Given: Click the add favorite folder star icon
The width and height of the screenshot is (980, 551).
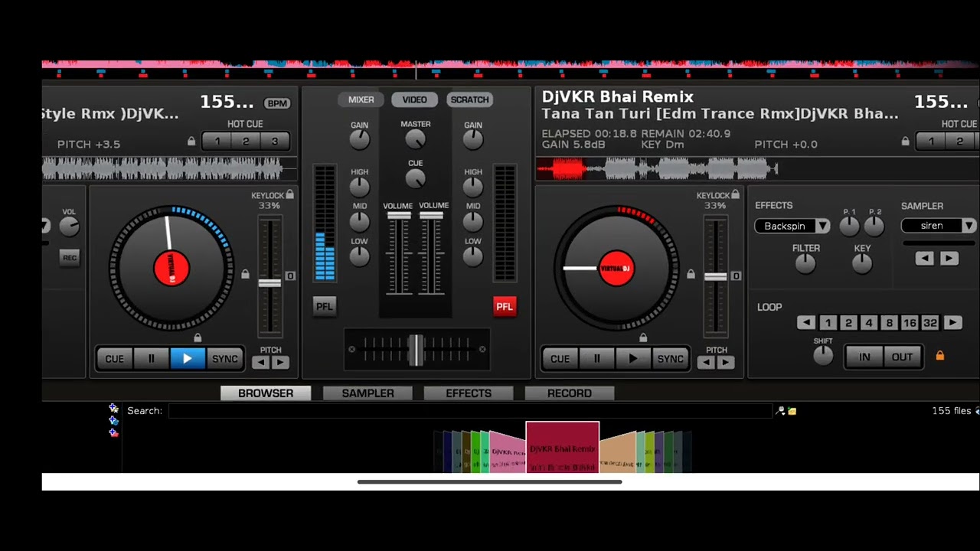Looking at the screenshot, I should (113, 409).
